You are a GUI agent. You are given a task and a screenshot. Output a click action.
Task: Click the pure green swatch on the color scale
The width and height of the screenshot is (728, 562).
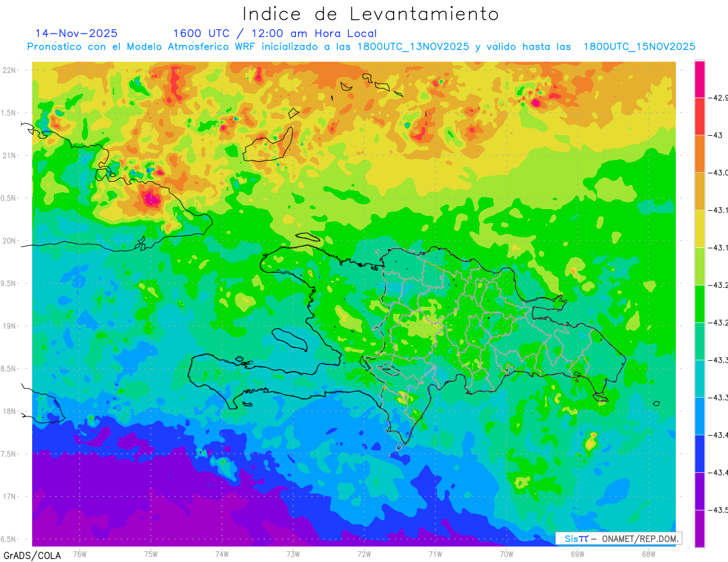(x=699, y=303)
